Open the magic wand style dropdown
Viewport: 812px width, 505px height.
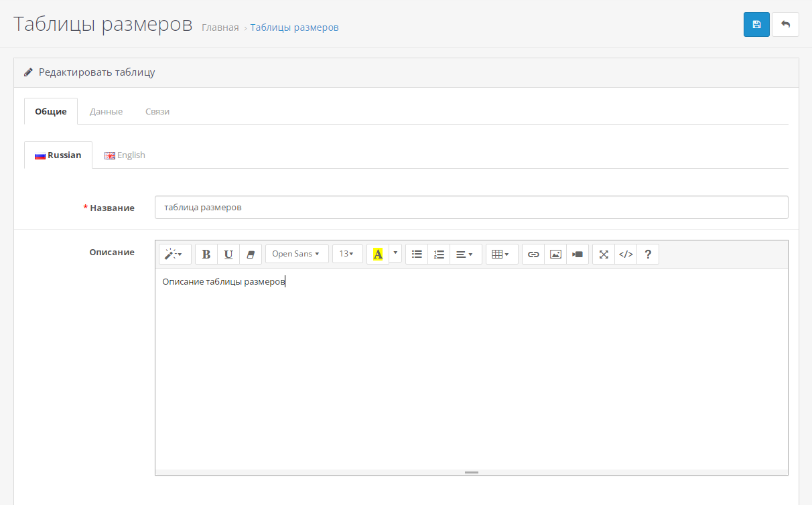pos(174,255)
